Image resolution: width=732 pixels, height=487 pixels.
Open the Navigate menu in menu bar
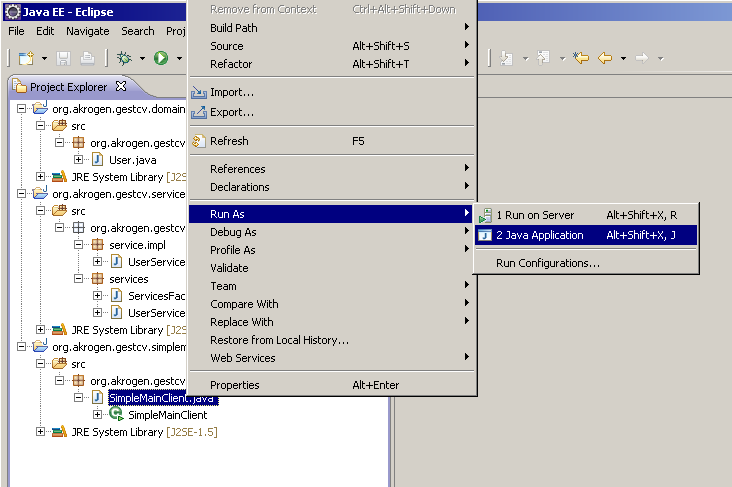click(88, 31)
